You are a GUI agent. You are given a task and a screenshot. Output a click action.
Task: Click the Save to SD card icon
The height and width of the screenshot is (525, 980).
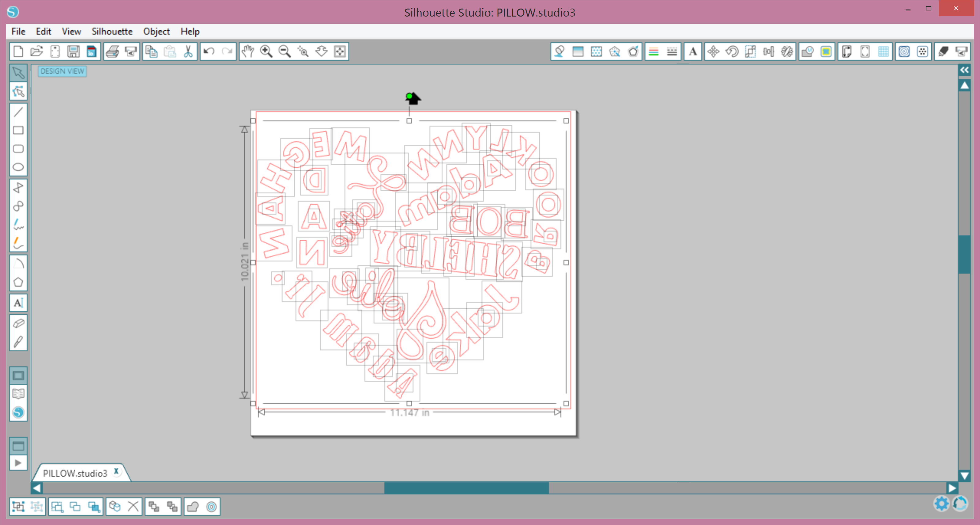92,51
